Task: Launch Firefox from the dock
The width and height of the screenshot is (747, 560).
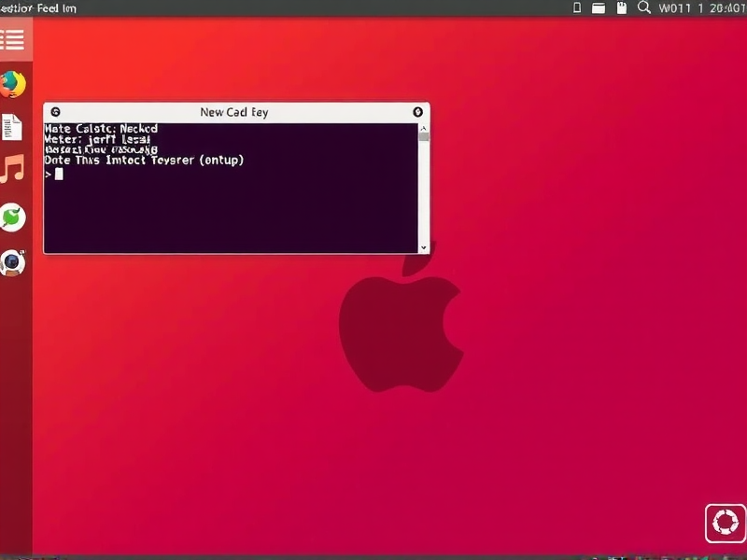Action: click(x=13, y=82)
